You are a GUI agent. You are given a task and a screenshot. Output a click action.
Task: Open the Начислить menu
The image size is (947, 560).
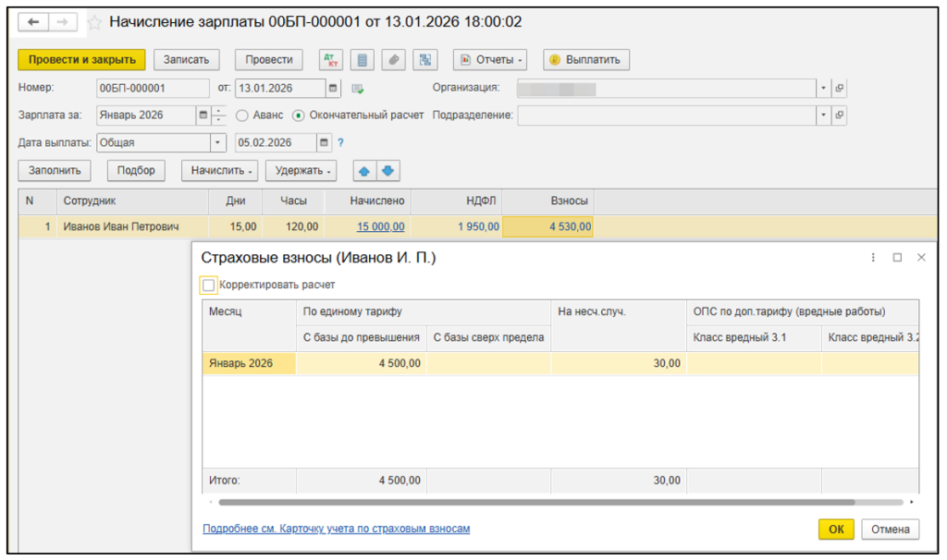point(219,171)
